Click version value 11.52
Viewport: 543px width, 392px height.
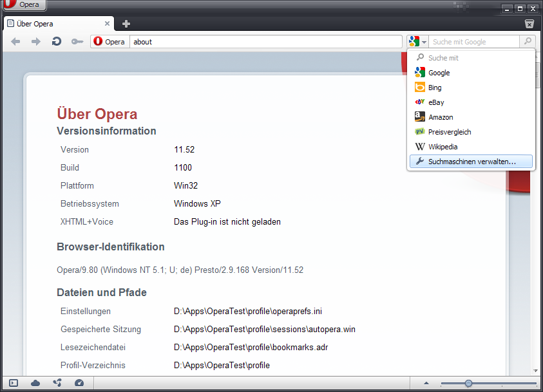[184, 149]
